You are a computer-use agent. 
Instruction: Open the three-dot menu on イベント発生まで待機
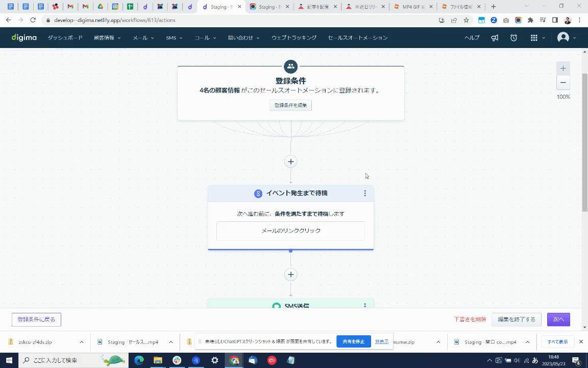(x=365, y=193)
